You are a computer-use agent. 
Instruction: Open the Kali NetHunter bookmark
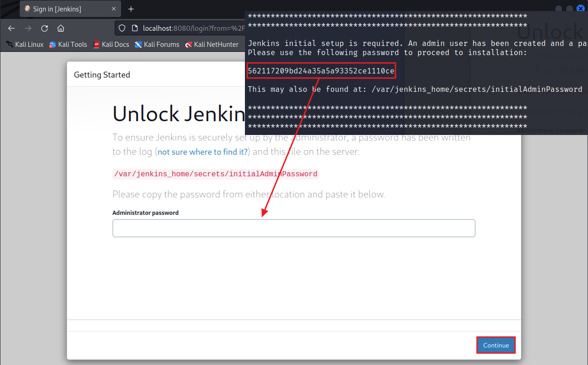click(x=211, y=45)
